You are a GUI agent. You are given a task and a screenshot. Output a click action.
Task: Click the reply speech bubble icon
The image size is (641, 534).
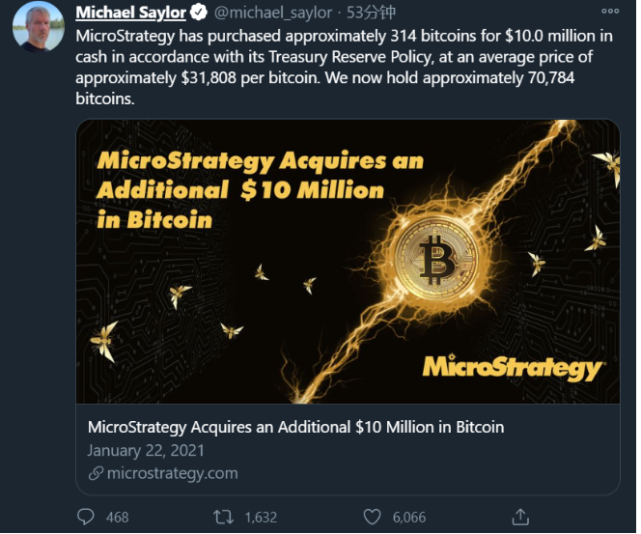pyautogui.click(x=85, y=517)
